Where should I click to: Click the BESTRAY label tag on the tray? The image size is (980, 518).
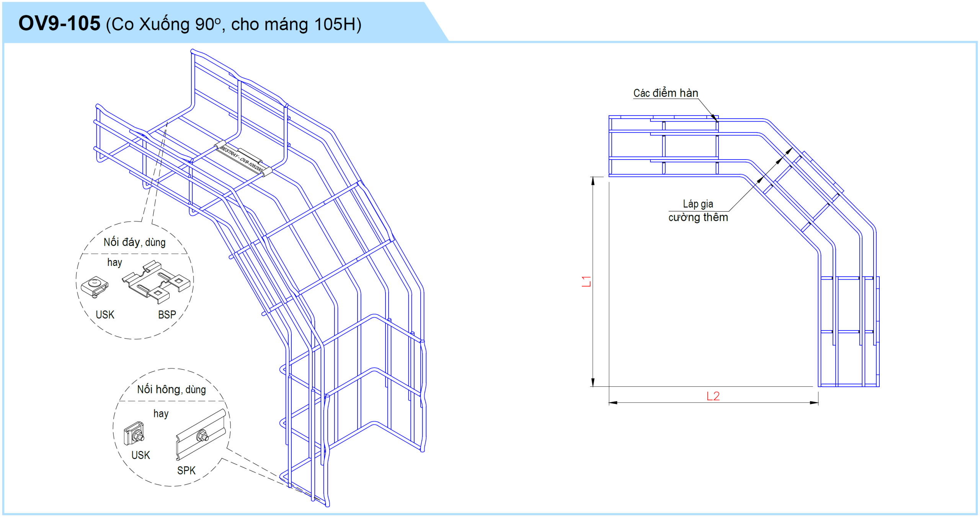[x=243, y=160]
